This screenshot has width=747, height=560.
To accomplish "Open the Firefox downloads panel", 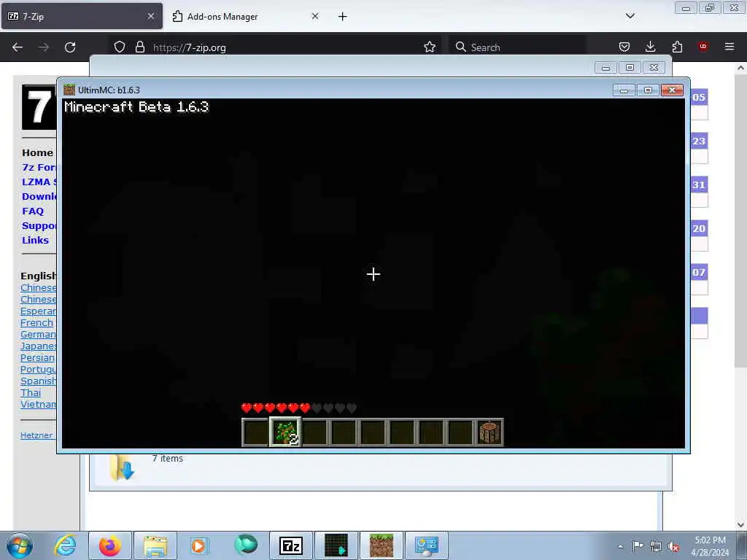I will (x=650, y=47).
